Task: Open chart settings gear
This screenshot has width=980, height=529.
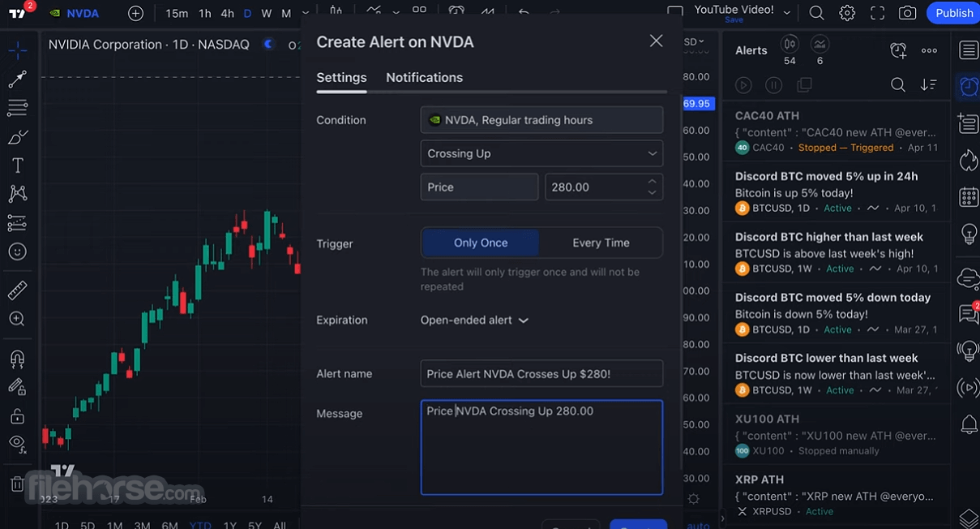Action: click(847, 13)
